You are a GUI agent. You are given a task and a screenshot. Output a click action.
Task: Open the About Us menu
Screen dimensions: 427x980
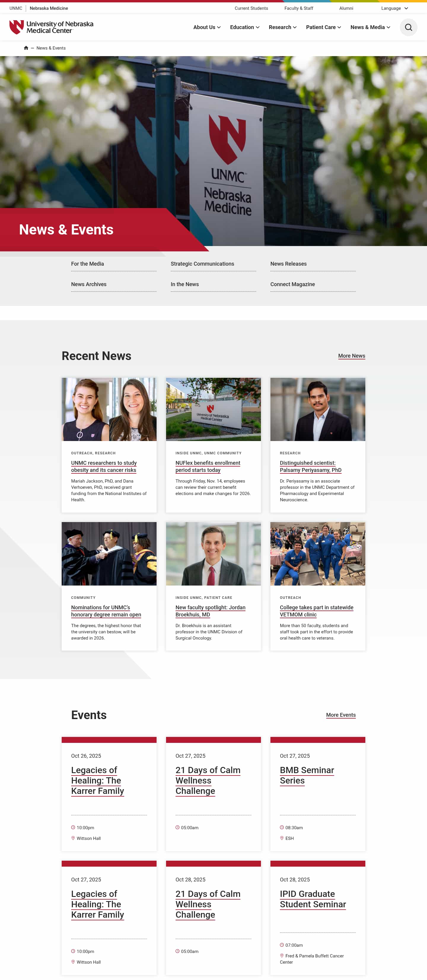coord(207,27)
